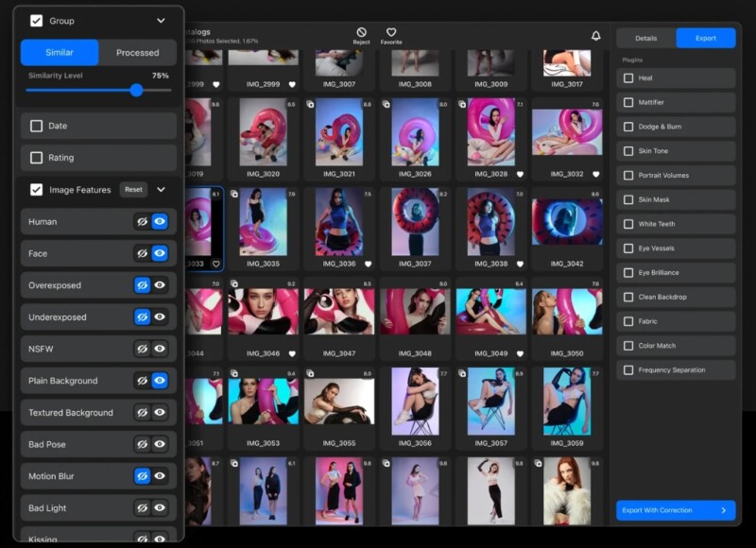
Task: Select the IMG_3020 thumbnail
Action: (264, 132)
